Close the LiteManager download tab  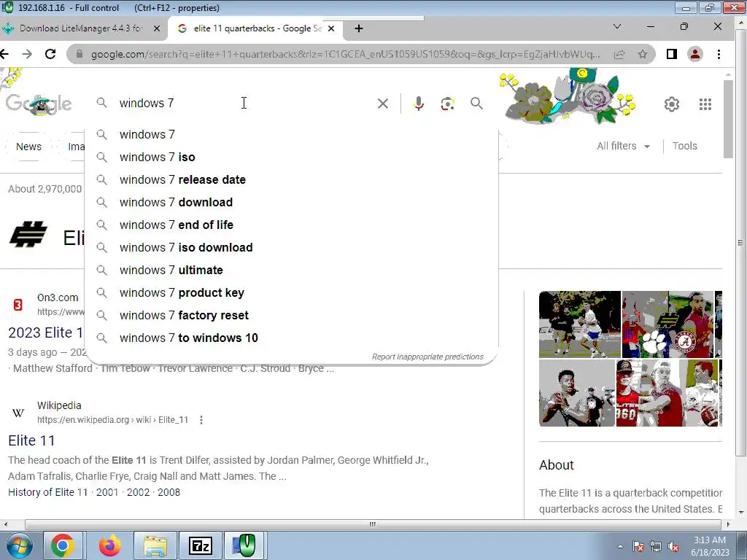(157, 28)
